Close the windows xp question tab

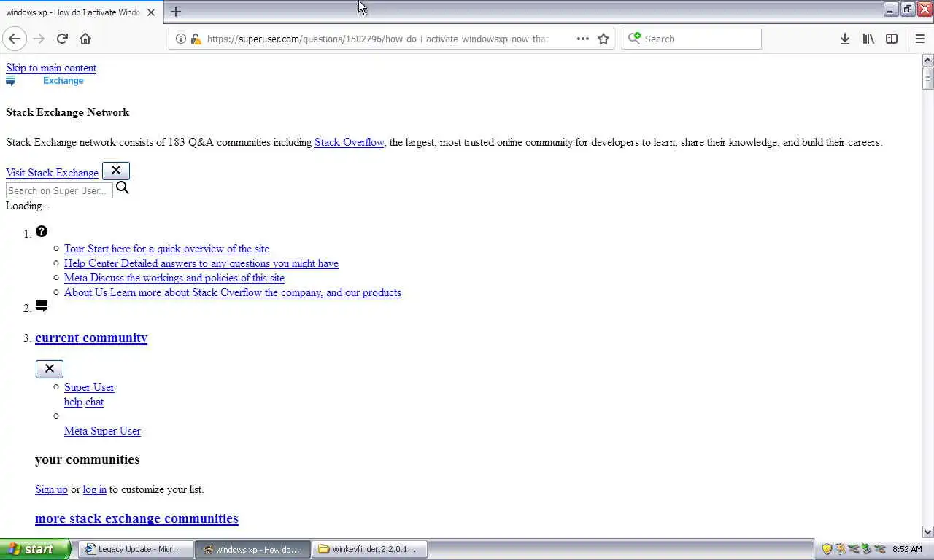pyautogui.click(x=151, y=12)
